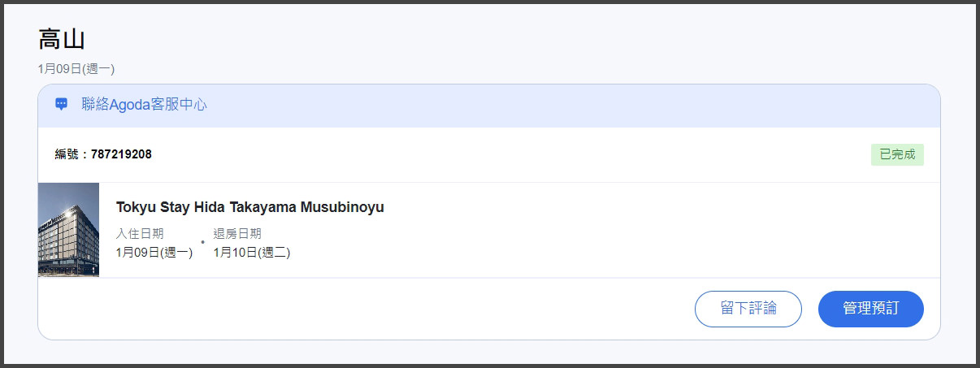Click the 入住日期 label
The image size is (980, 368).
140,234
